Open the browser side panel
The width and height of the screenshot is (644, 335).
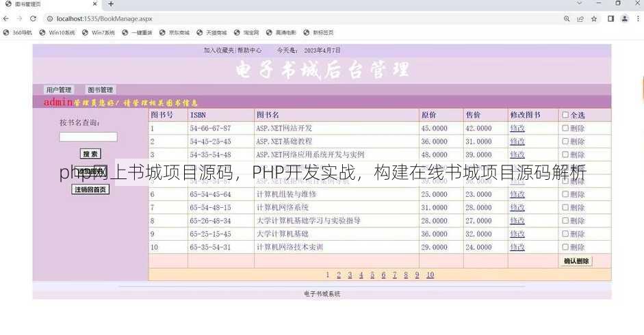coord(610,18)
